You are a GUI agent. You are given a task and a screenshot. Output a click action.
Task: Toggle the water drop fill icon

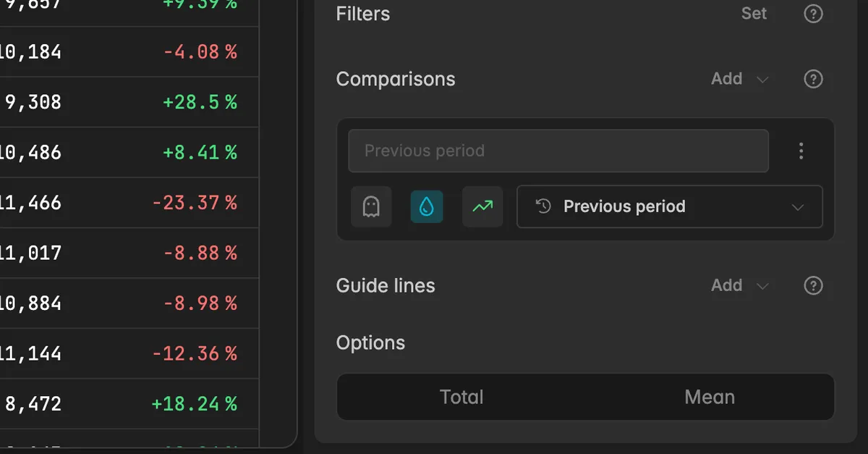pos(427,207)
